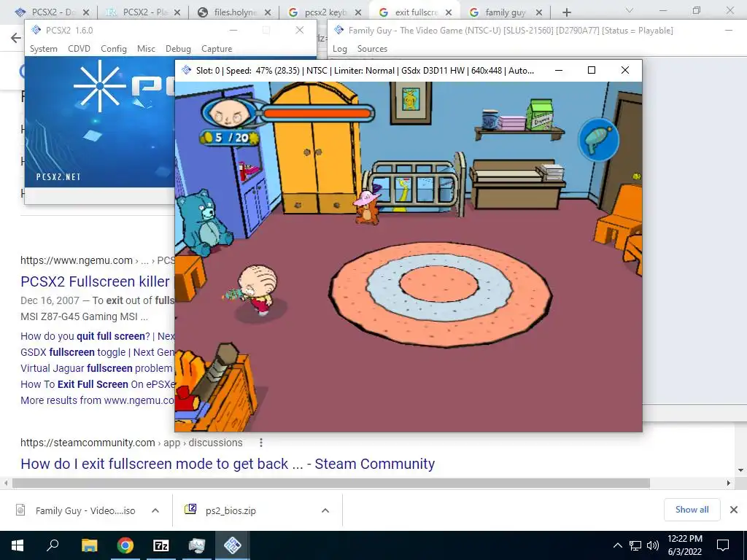Click the ray gun weapon icon in HUD

[x=598, y=140]
